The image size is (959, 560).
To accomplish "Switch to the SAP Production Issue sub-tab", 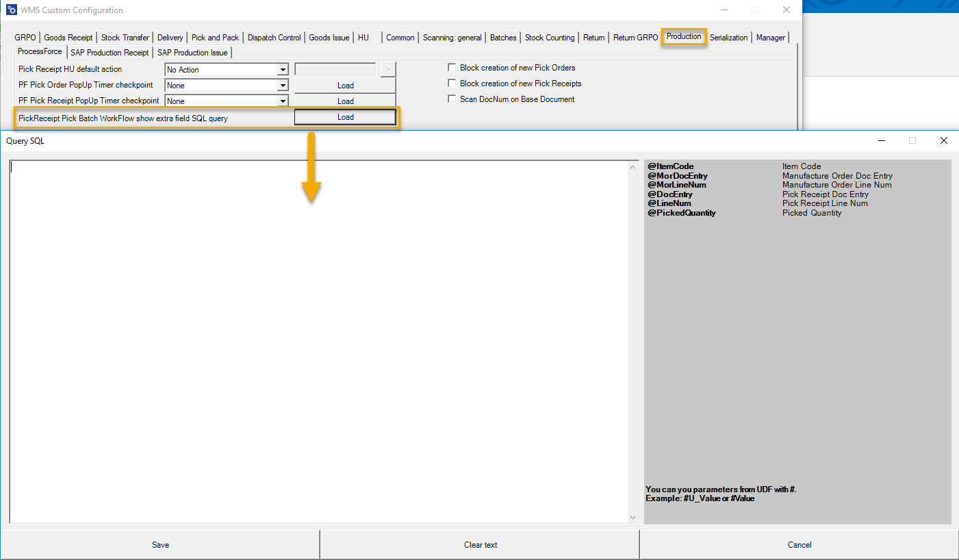I will coord(193,52).
